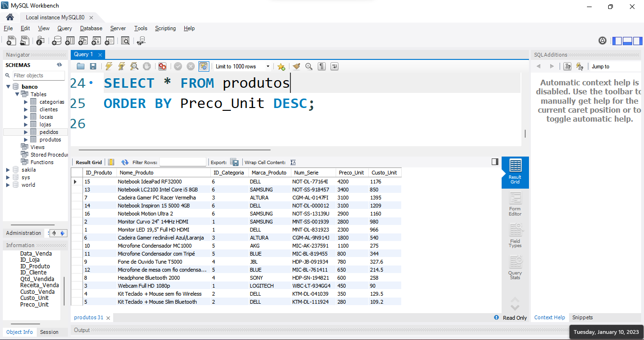This screenshot has height=340, width=644.
Task: Toggle continue-on-error execution icon
Action: coord(162,66)
